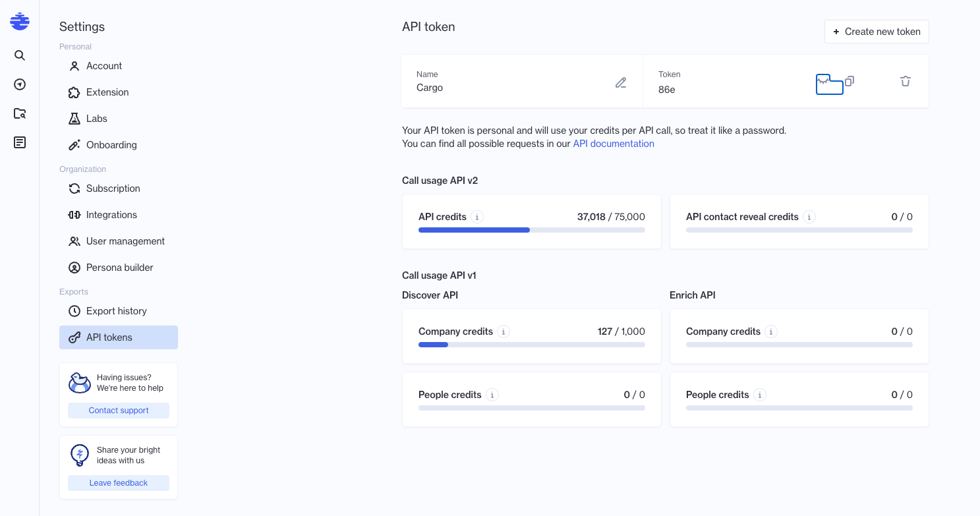Image resolution: width=980 pixels, height=516 pixels.
Task: Click the lightbulb ideas icon
Action: pyautogui.click(x=80, y=455)
